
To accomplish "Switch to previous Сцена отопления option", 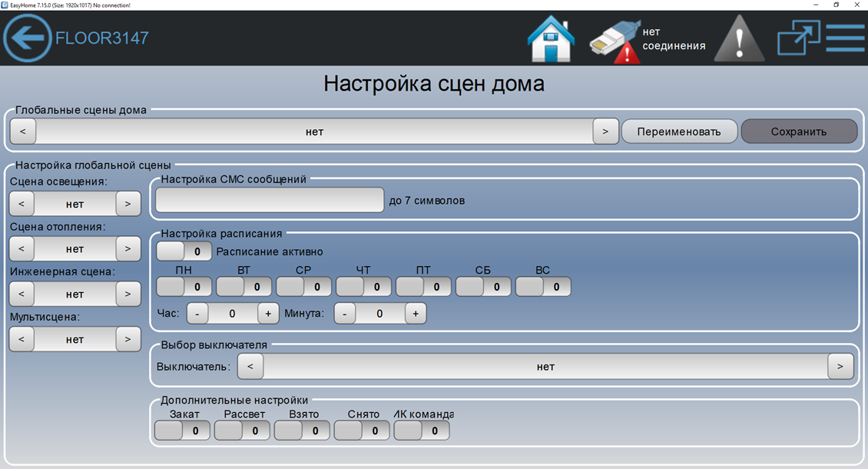I will [x=22, y=249].
